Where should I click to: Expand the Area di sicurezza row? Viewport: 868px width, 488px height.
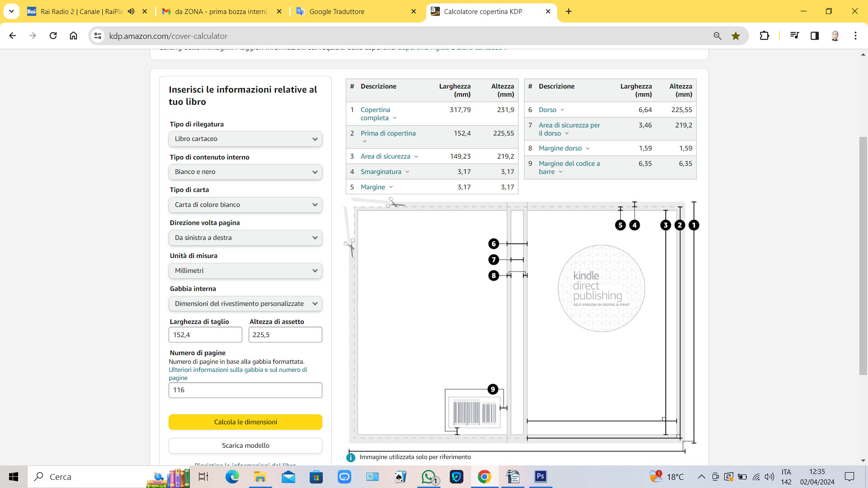click(x=390, y=156)
